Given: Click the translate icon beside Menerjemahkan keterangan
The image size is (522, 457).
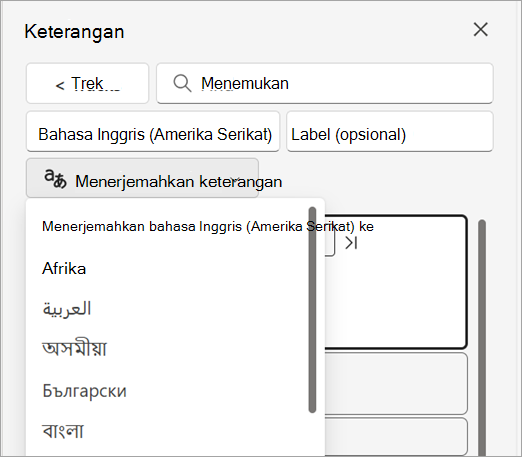Looking at the screenshot, I should (55, 179).
